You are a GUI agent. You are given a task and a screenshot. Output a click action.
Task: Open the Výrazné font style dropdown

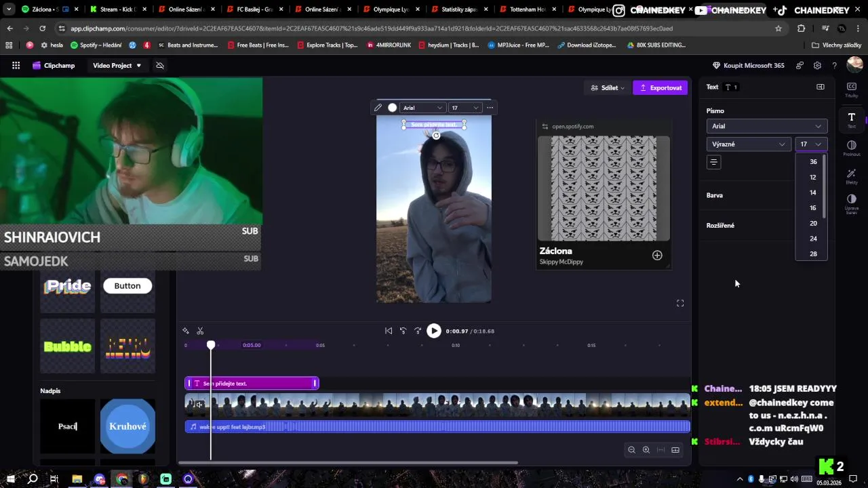coord(749,144)
